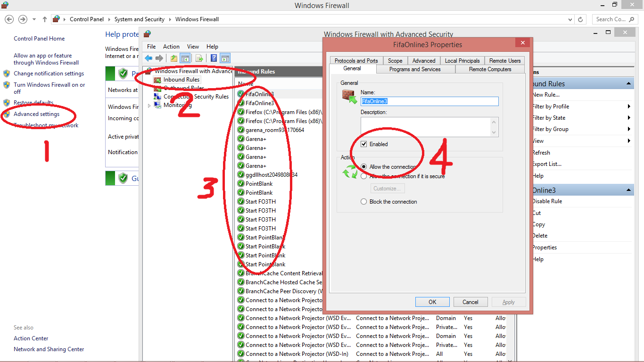
Task: Open Advanced settings in the sidebar
Action: point(36,114)
